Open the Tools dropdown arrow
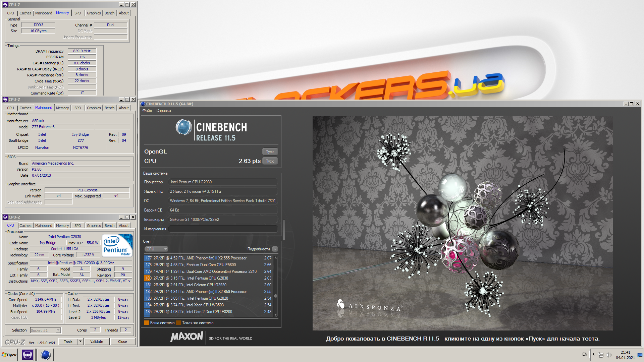This screenshot has height=362, width=644. (x=80, y=342)
